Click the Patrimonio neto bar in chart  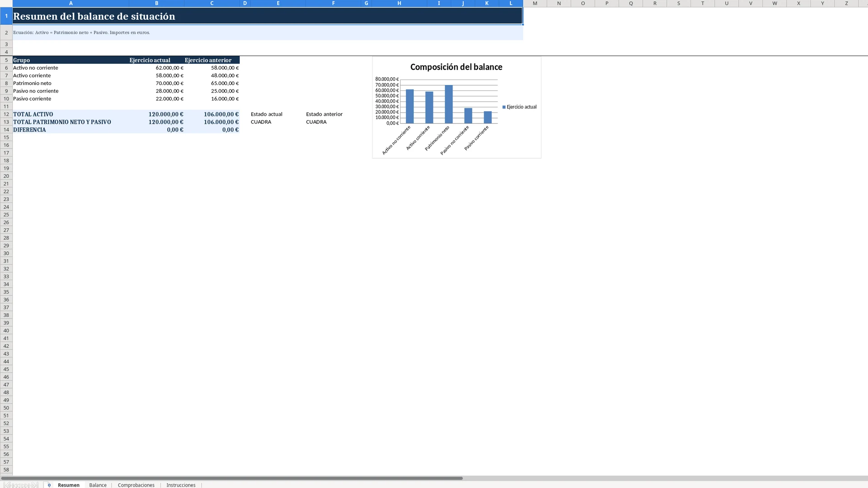[x=448, y=104]
